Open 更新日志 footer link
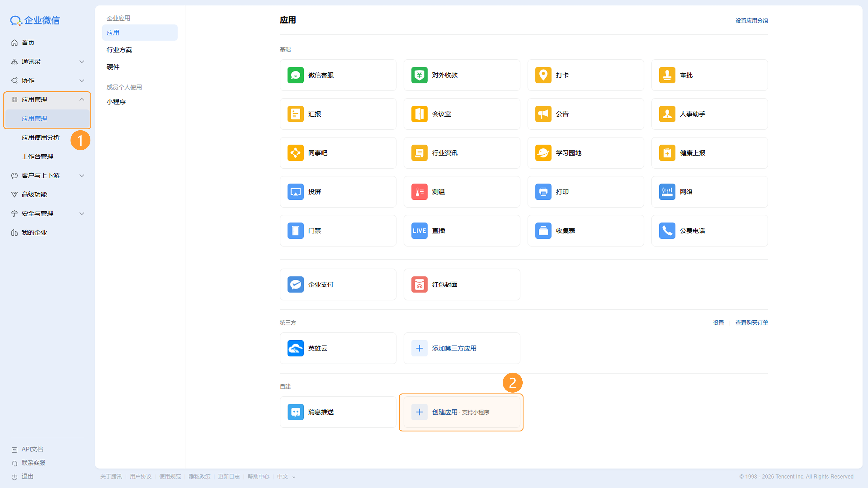The image size is (868, 488). point(229,476)
